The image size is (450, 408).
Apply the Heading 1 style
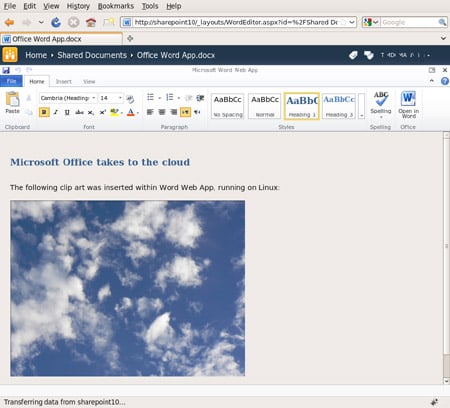click(x=302, y=106)
